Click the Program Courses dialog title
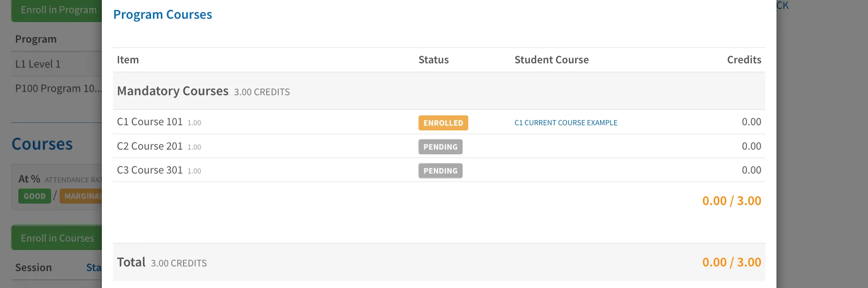This screenshot has width=868, height=288. click(x=163, y=15)
